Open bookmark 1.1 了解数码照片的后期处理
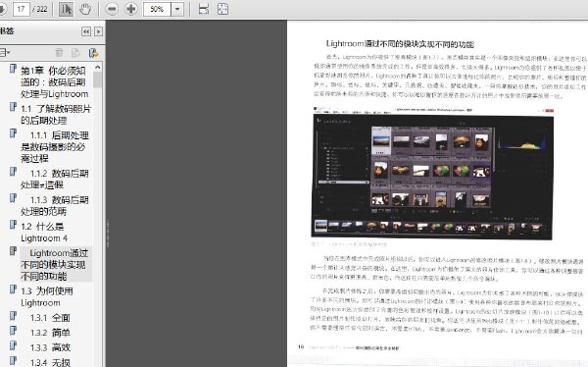The width and height of the screenshot is (588, 367). pos(56,115)
